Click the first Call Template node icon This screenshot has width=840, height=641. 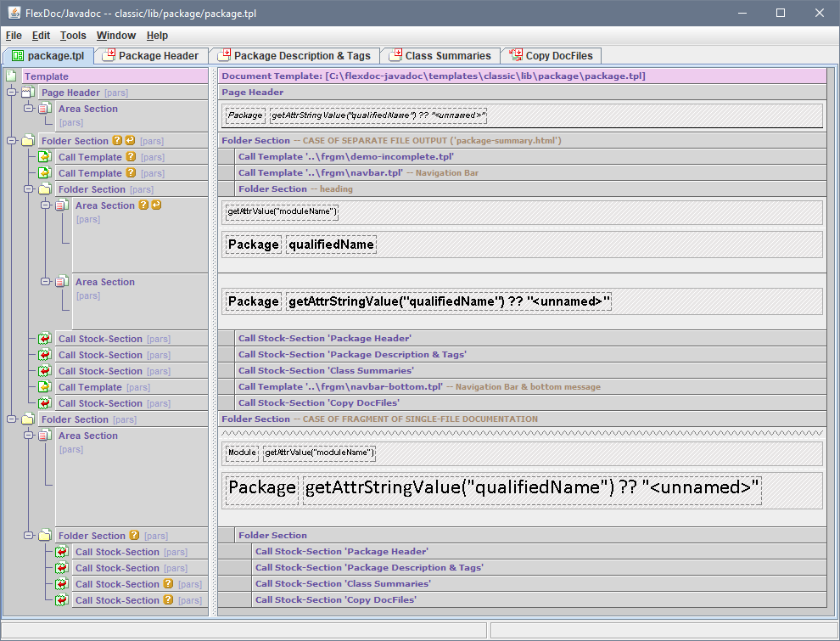pyautogui.click(x=45, y=157)
